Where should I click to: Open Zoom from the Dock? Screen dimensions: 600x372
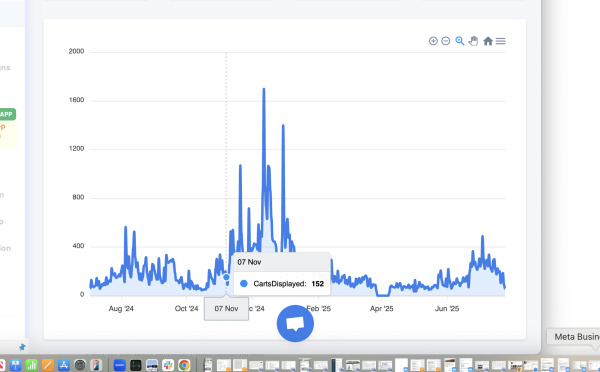pos(119,365)
